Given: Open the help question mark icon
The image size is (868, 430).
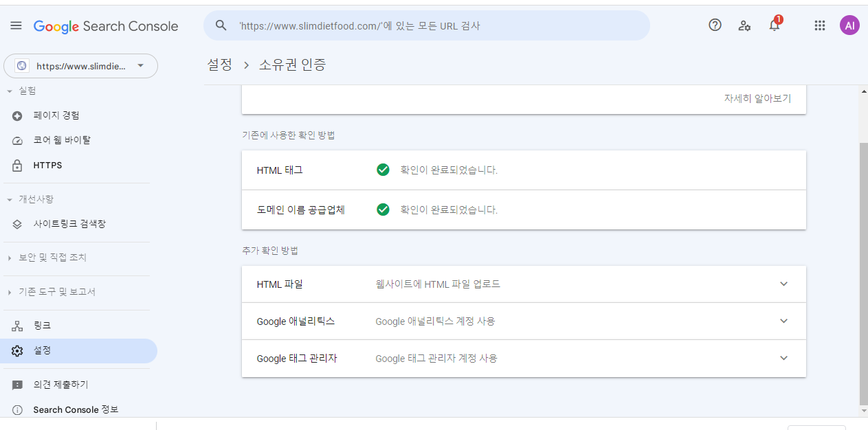Looking at the screenshot, I should click(x=715, y=25).
